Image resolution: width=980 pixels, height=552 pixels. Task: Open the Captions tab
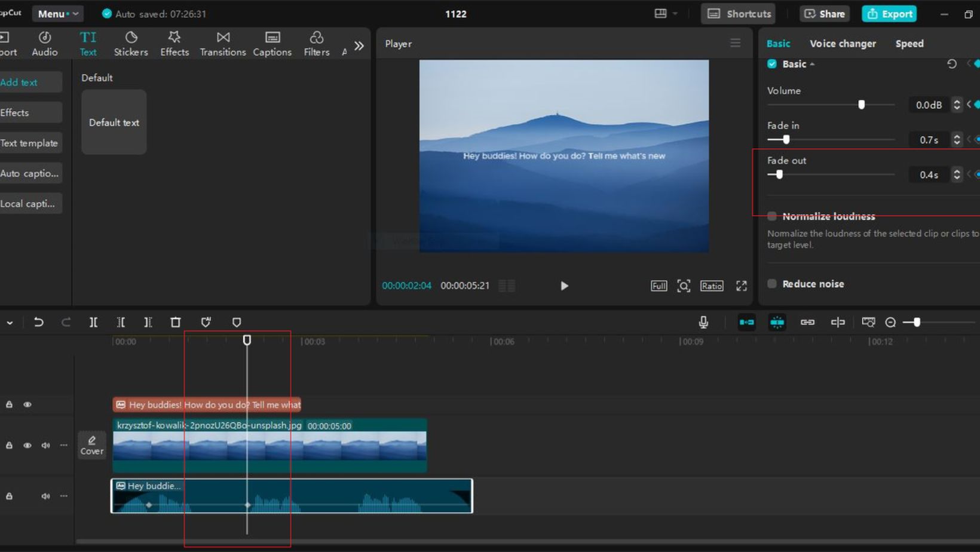tap(272, 44)
